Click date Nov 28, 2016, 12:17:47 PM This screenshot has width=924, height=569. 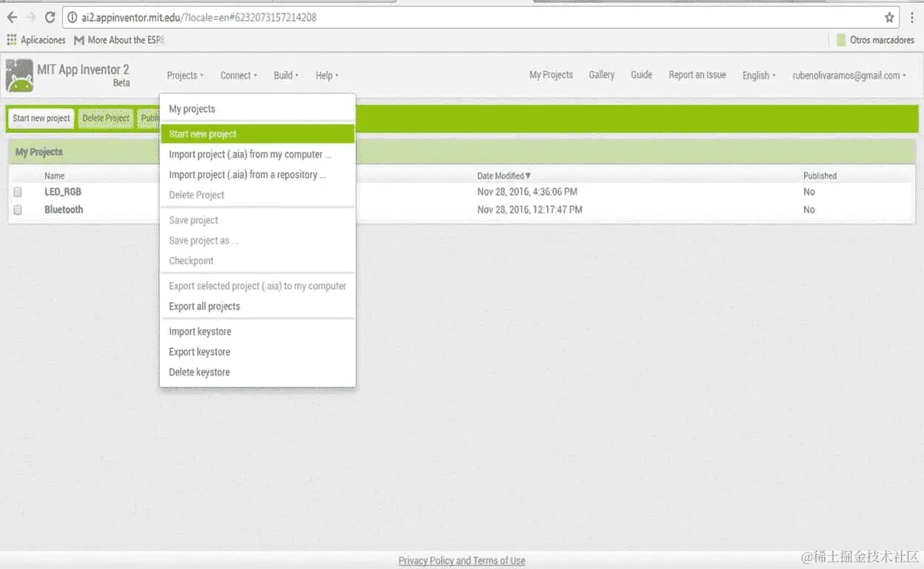pos(530,210)
